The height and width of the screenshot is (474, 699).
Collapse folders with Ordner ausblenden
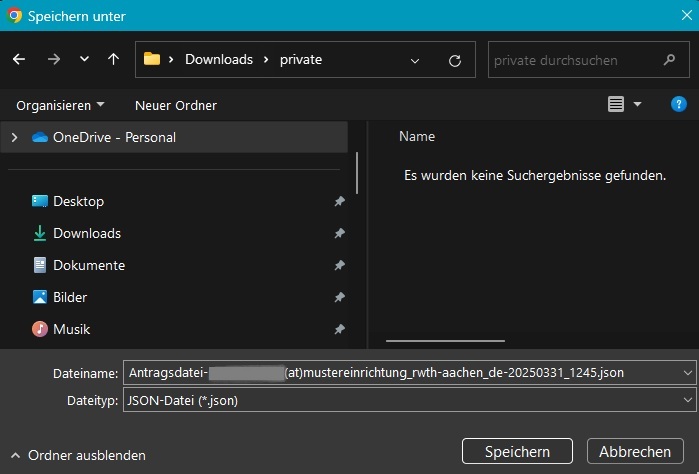78,455
